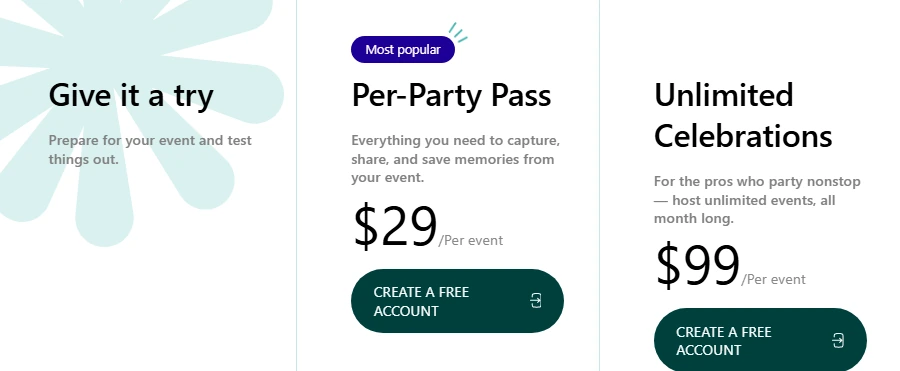Click the word ACCOUNT in the Unlimited Celebrations button

pyautogui.click(x=708, y=350)
